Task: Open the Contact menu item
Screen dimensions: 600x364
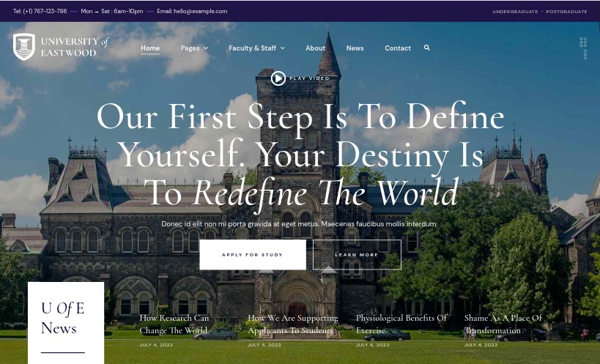Action: point(398,48)
